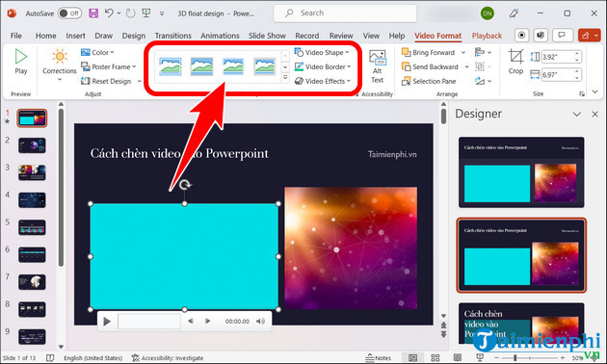The image size is (607, 364).
Task: Play the video from the control bar
Action: (107, 322)
